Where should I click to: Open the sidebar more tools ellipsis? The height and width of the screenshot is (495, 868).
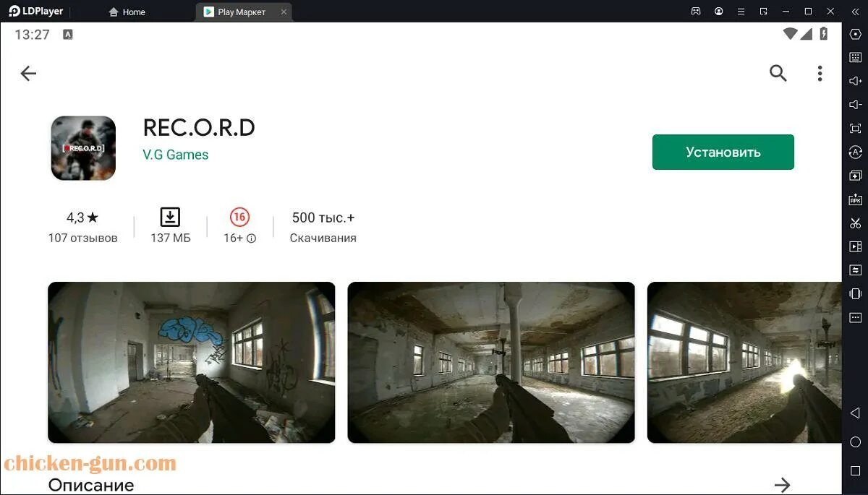(x=855, y=317)
